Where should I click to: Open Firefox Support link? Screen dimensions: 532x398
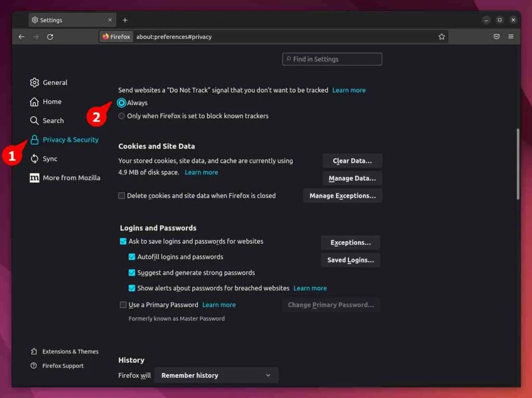[x=57, y=365]
